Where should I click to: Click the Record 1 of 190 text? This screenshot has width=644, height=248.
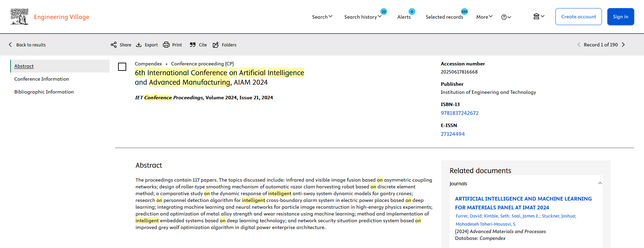click(601, 45)
